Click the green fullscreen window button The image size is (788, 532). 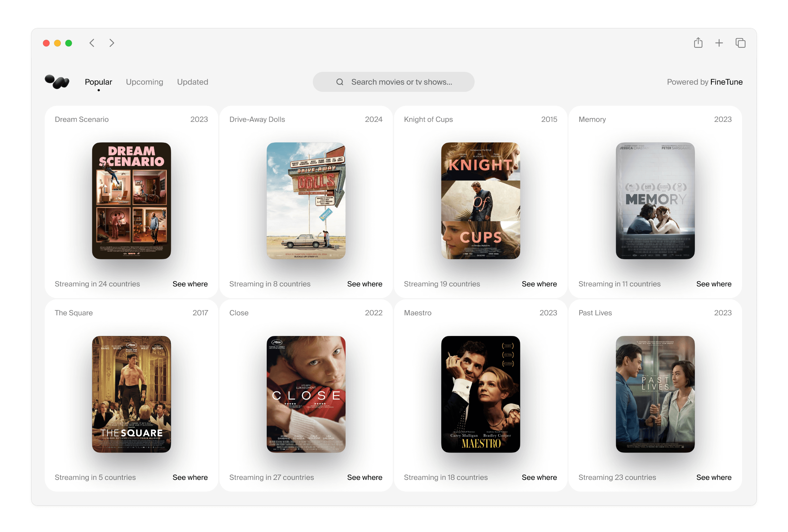tap(68, 43)
